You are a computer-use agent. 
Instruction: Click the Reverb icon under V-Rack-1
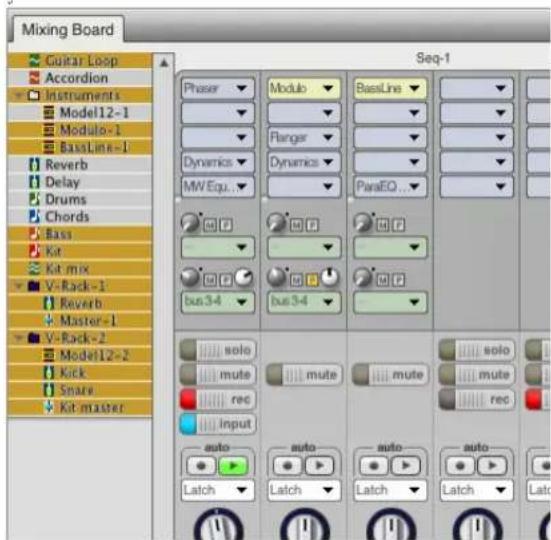pos(49,303)
